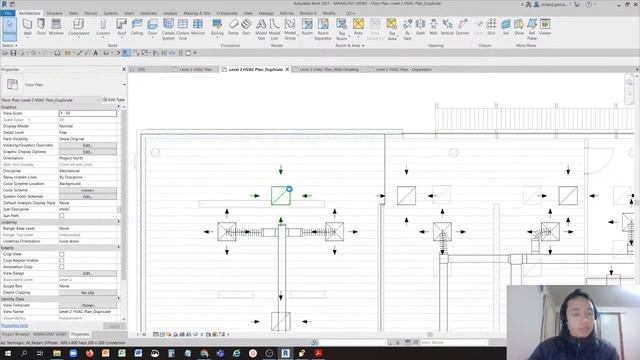
Task: Open the Massing & Site ribbon tab
Action: coord(197,13)
